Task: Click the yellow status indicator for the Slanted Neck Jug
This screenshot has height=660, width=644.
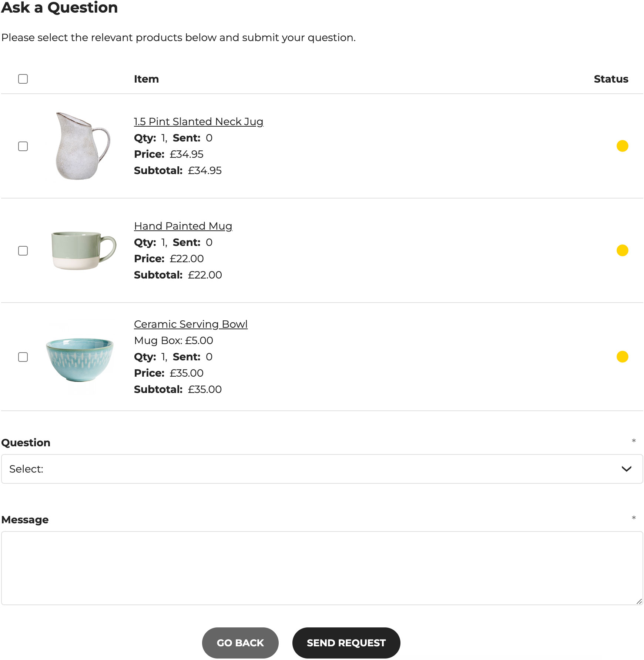Action: coord(623,146)
